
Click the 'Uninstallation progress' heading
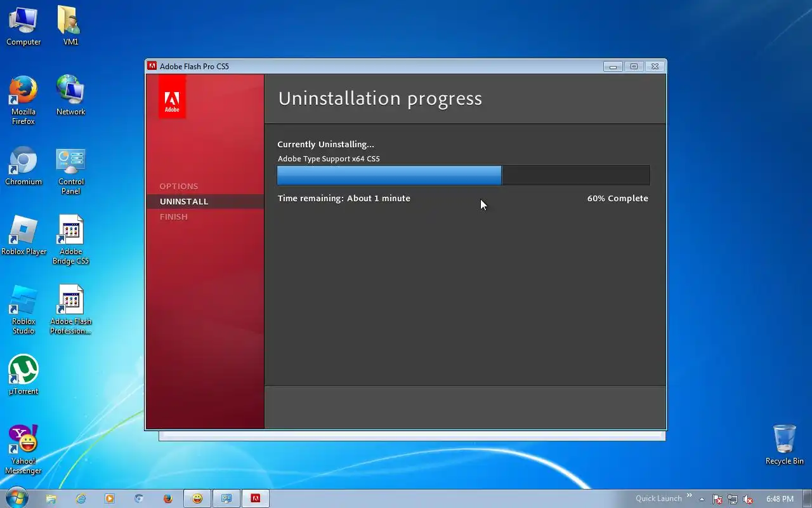(380, 98)
